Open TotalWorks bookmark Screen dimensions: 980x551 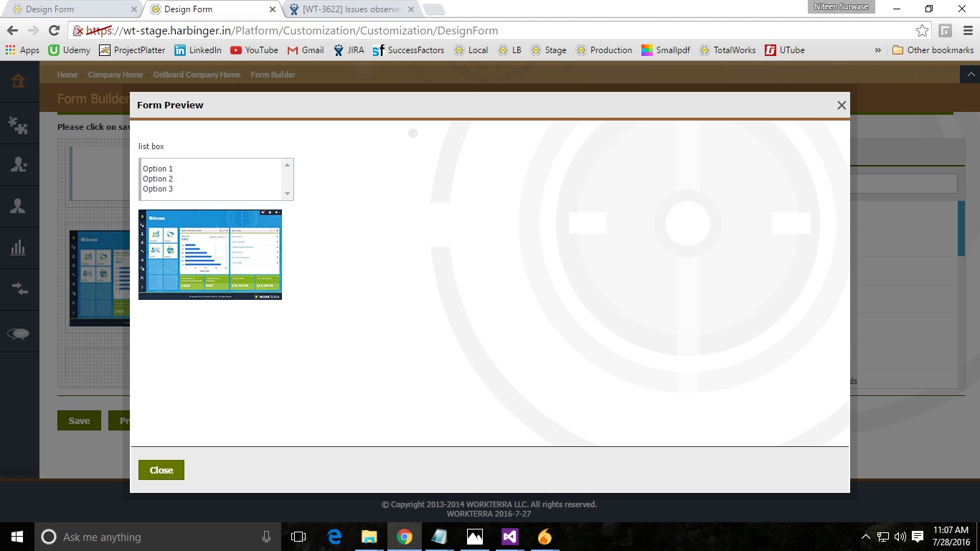coord(727,50)
